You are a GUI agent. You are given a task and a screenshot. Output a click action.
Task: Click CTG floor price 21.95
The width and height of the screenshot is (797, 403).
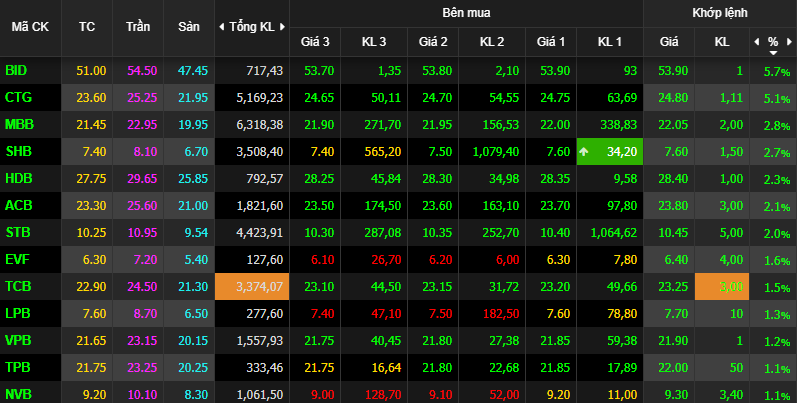coord(193,98)
